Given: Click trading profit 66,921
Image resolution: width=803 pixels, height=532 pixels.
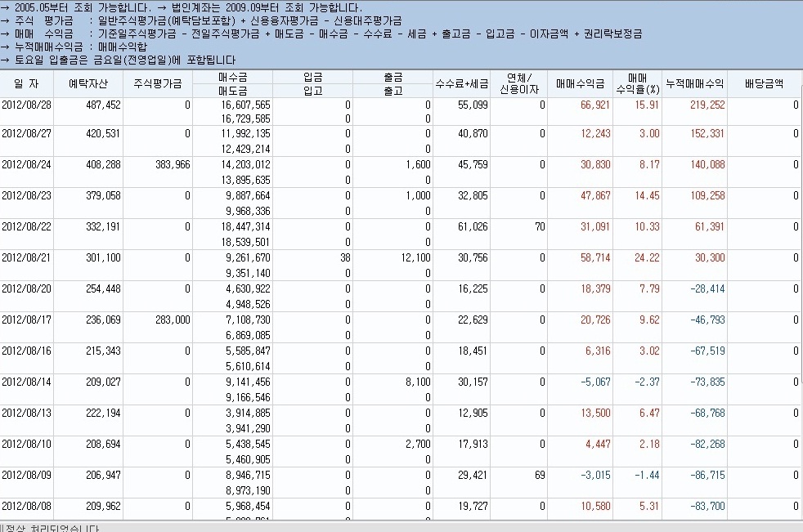Looking at the screenshot, I should coord(595,105).
